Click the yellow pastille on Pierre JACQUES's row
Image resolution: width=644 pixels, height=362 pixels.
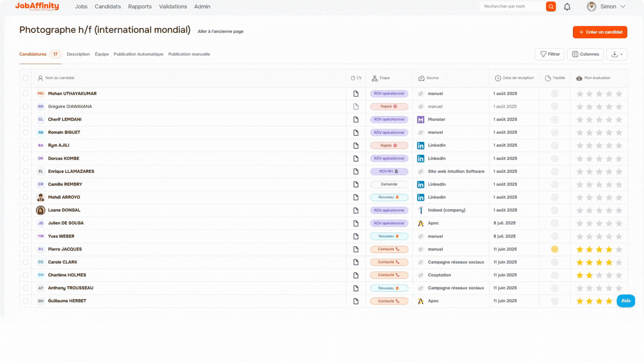[554, 249]
